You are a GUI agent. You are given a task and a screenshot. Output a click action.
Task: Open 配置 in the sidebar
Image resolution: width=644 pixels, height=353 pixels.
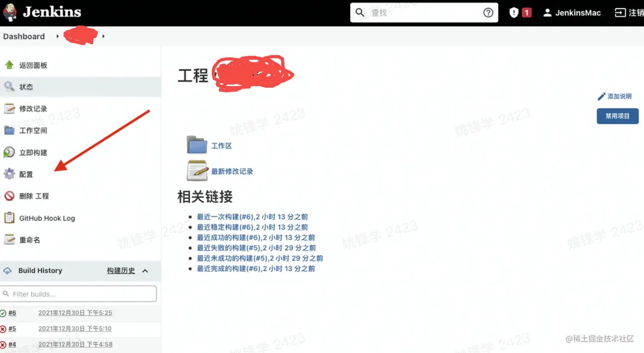coord(26,175)
